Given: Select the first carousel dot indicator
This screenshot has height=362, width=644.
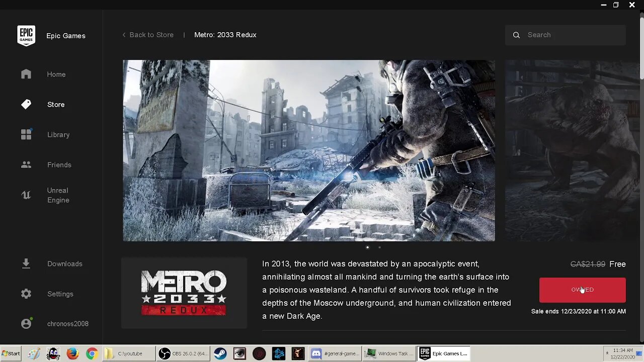Looking at the screenshot, I should [x=367, y=247].
